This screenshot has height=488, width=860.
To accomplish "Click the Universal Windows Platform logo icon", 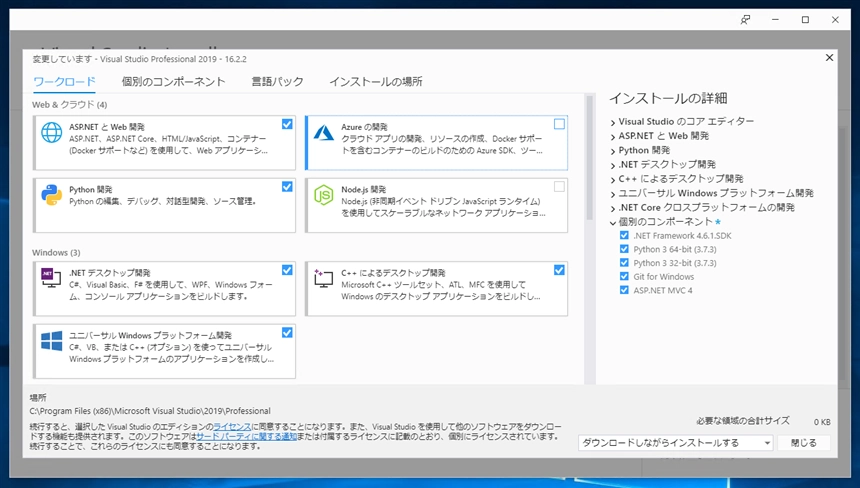I will coord(52,341).
